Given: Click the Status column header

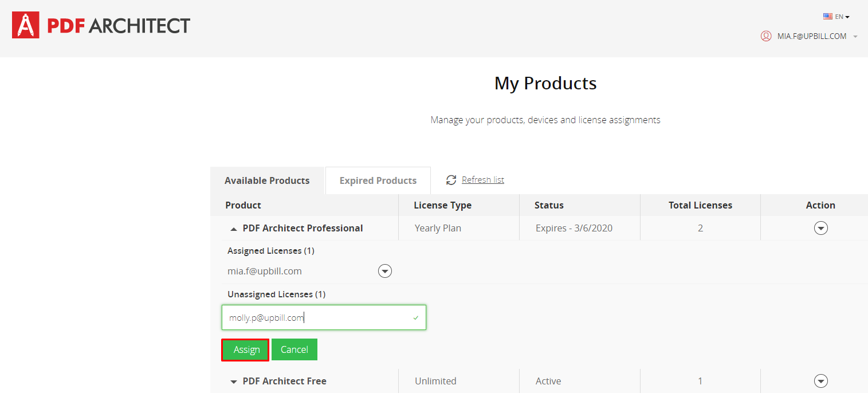Looking at the screenshot, I should click(549, 205).
